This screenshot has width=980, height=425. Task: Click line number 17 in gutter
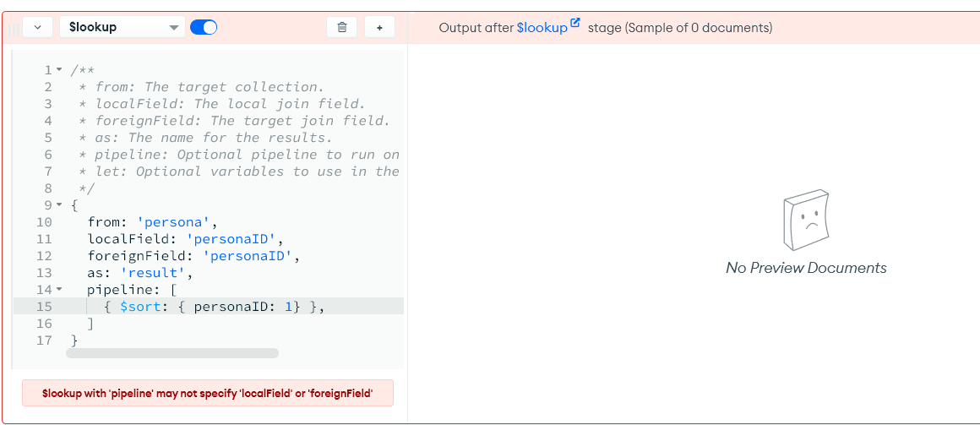[45, 341]
